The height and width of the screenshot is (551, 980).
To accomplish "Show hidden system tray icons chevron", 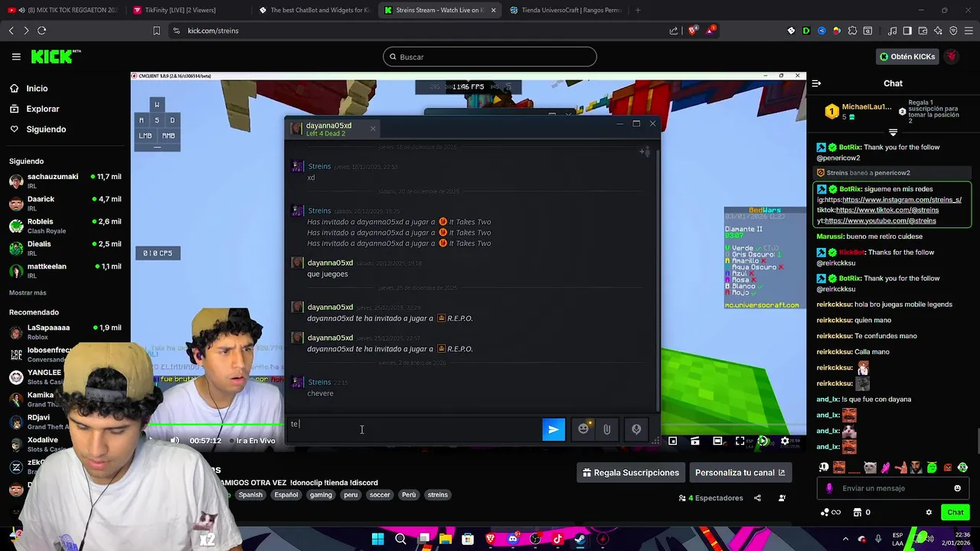I will point(845,539).
